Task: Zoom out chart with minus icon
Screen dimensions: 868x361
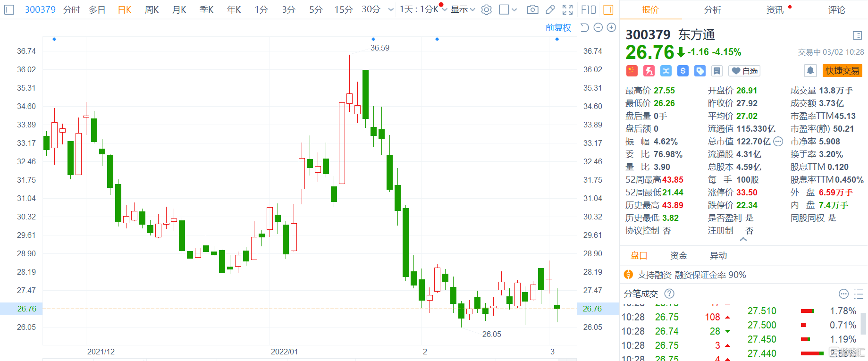Action: pyautogui.click(x=598, y=27)
